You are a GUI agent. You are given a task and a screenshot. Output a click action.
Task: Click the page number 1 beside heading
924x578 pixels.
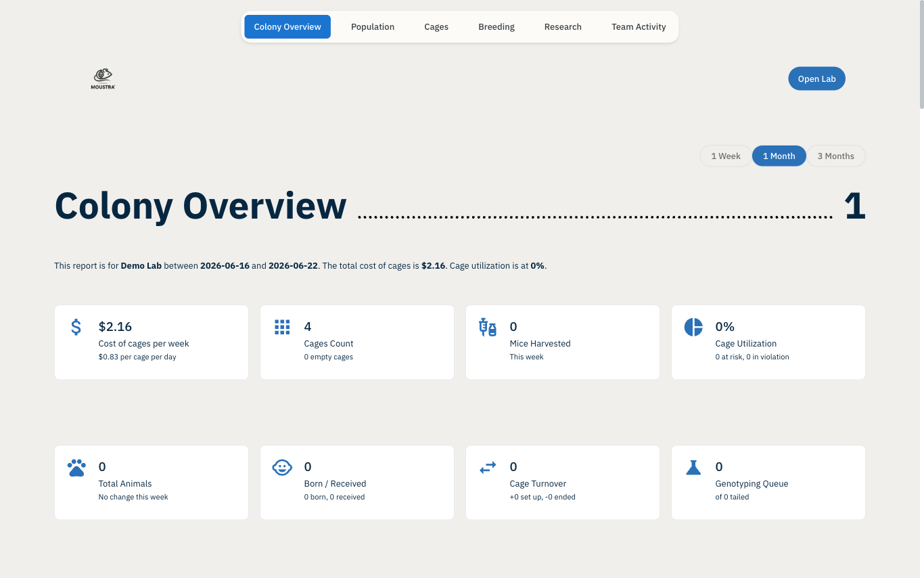point(855,206)
